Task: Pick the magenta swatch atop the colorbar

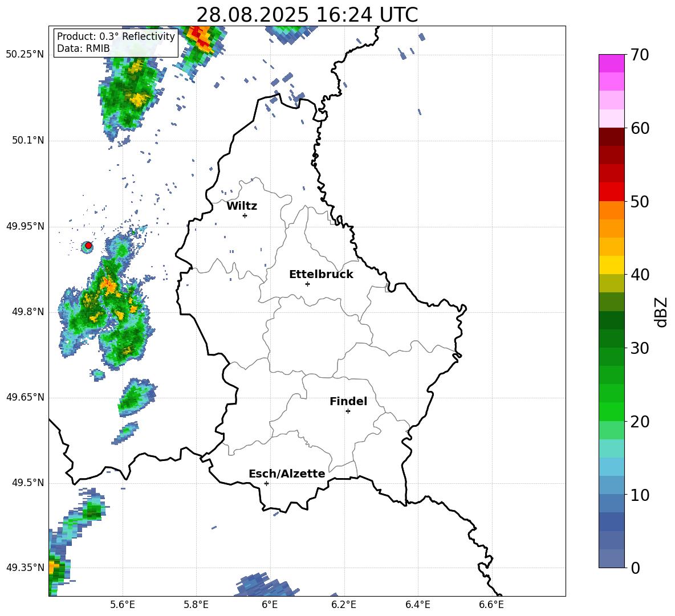Action: click(611, 64)
